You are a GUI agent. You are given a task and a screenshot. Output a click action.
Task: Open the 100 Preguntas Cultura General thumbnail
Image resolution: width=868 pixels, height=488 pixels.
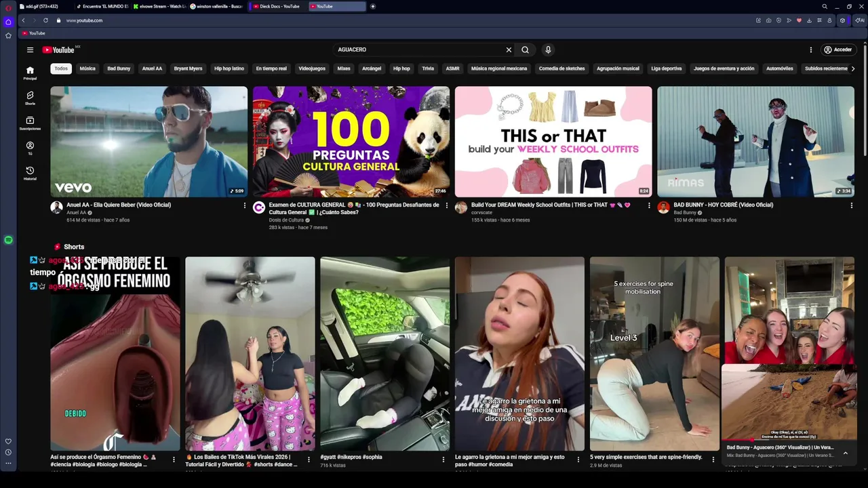pos(351,142)
